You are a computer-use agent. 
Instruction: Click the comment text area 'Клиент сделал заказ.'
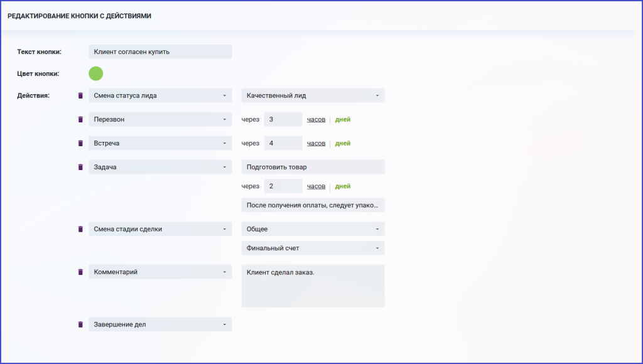[x=313, y=286]
